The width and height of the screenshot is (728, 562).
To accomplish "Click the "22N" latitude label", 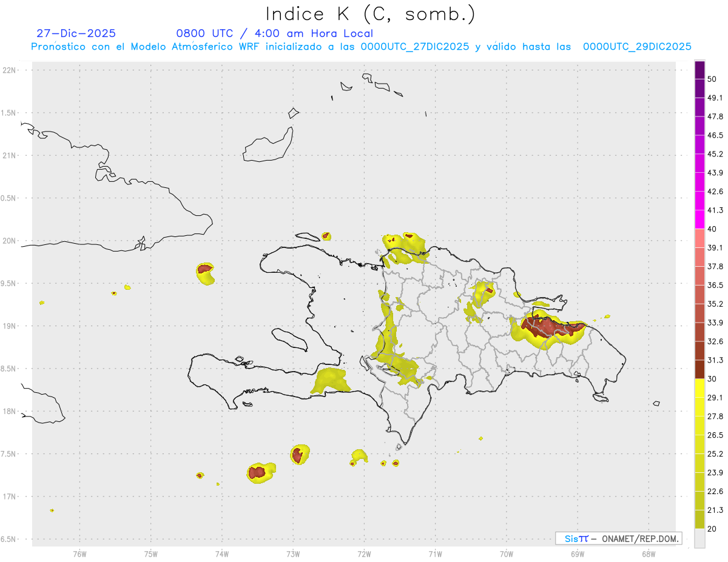I will click(x=10, y=70).
